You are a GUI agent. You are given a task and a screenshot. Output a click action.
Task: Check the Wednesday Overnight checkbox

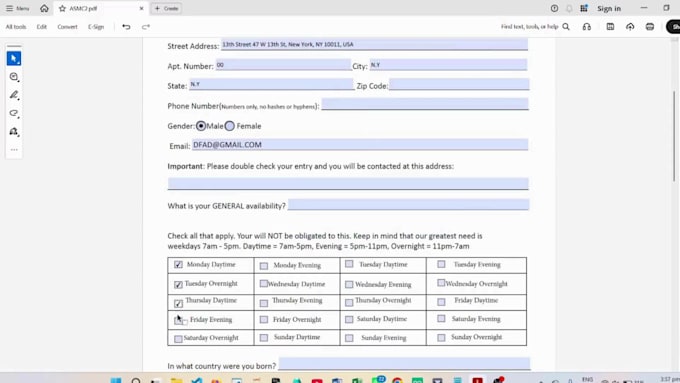pyautogui.click(x=441, y=283)
